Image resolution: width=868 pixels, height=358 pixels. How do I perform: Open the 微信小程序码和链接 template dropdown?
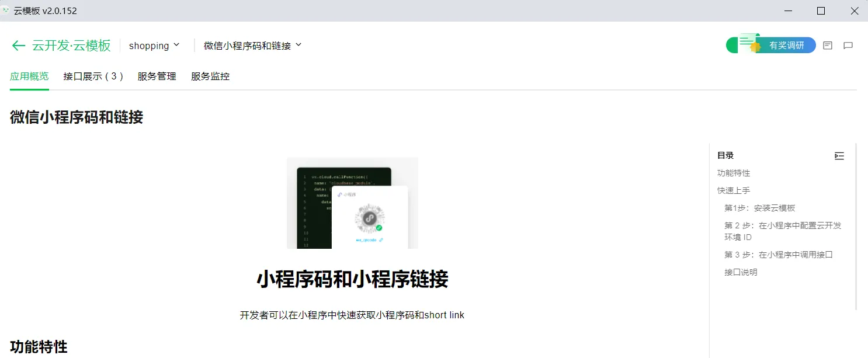252,46
